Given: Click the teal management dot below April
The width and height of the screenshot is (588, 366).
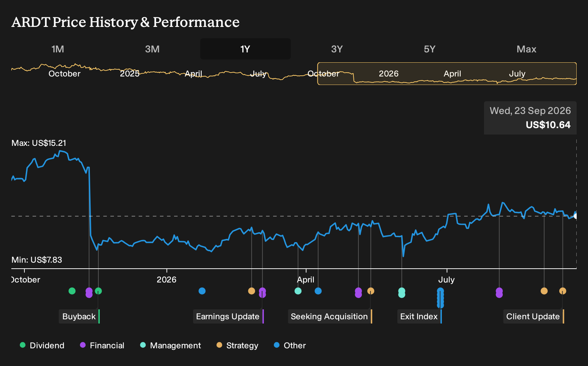Looking at the screenshot, I should (298, 291).
